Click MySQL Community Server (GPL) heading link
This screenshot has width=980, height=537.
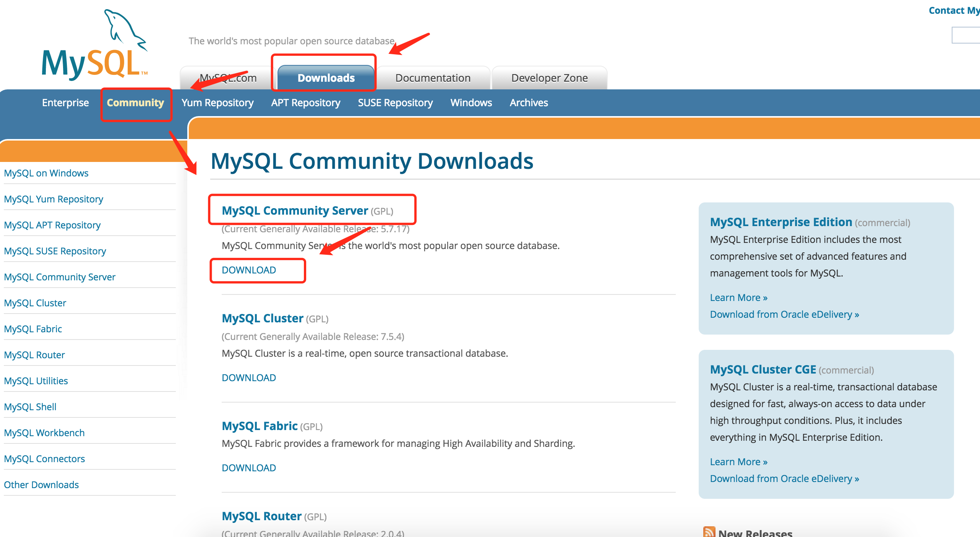coord(295,210)
